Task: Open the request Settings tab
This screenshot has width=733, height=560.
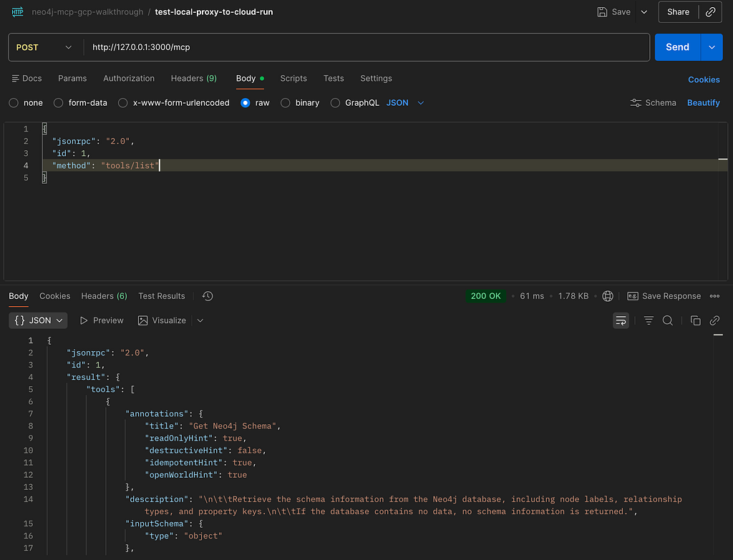Action: click(x=376, y=79)
